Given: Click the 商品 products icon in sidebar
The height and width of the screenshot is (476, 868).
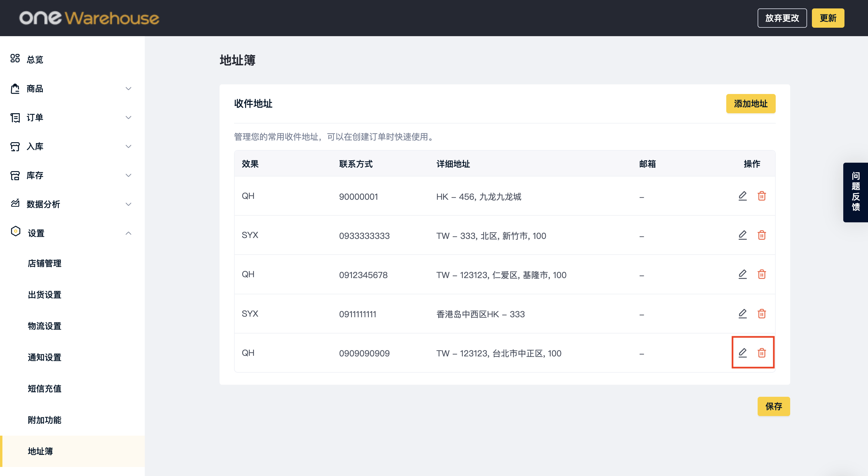Looking at the screenshot, I should pyautogui.click(x=15, y=89).
